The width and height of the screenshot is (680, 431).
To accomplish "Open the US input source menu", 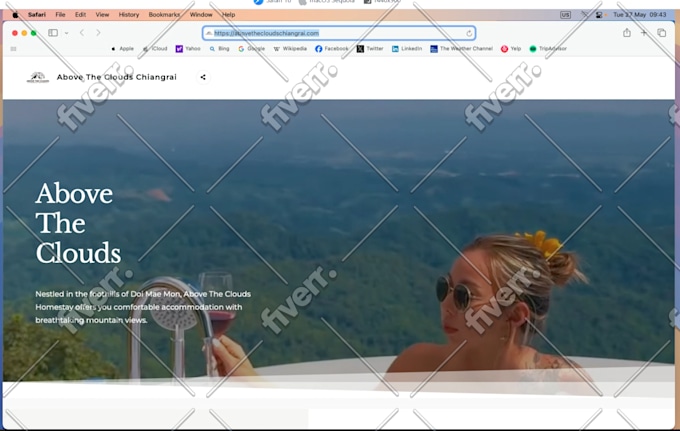I will point(565,15).
